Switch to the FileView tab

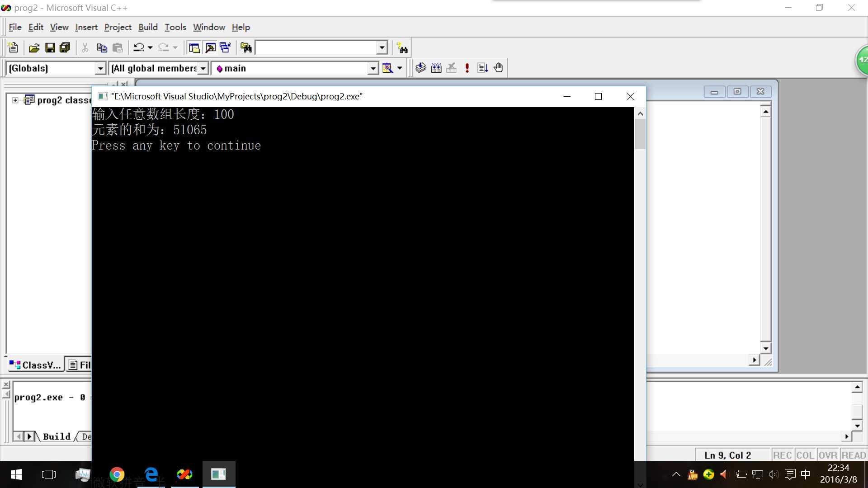[x=79, y=365]
